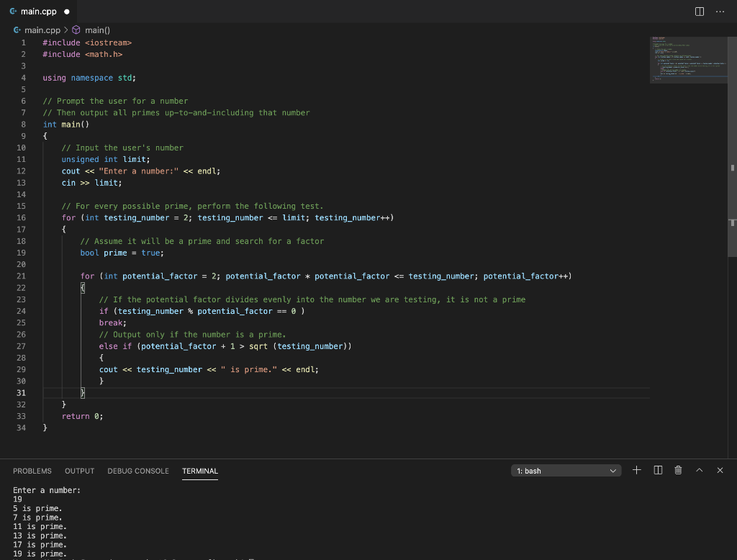Screen dimensions: 737x560
Task: Split the terminal pane
Action: tap(657, 470)
